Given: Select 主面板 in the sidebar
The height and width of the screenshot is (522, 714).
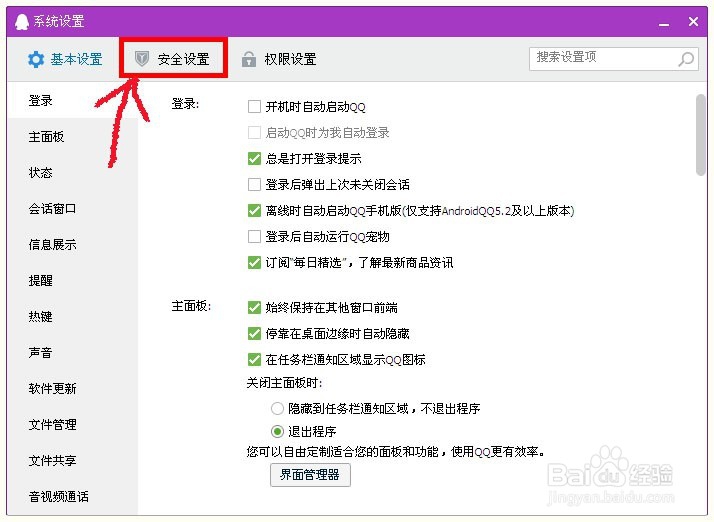Looking at the screenshot, I should pyautogui.click(x=72, y=137).
